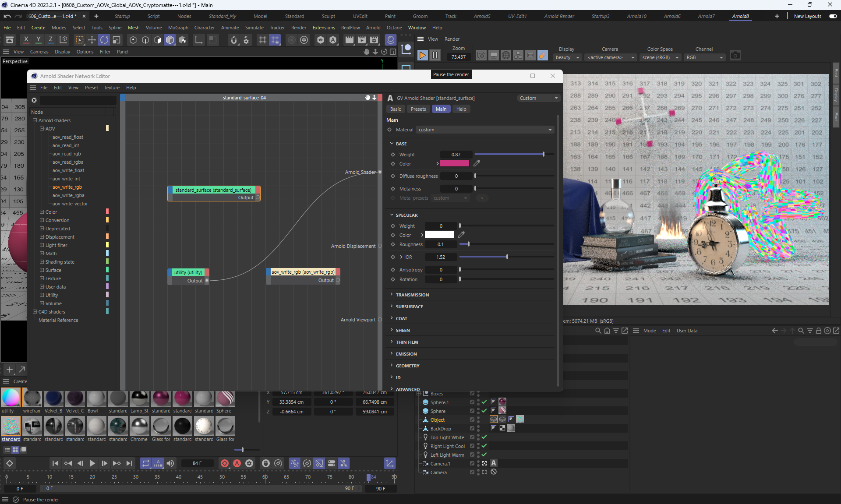
Task: Open the Display beauty AOV dropdown
Action: (567, 57)
